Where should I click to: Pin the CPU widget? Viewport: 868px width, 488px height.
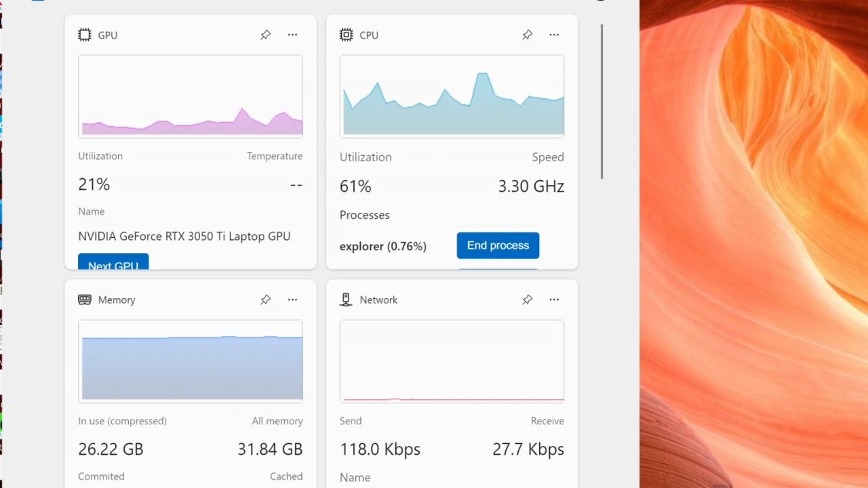(527, 35)
